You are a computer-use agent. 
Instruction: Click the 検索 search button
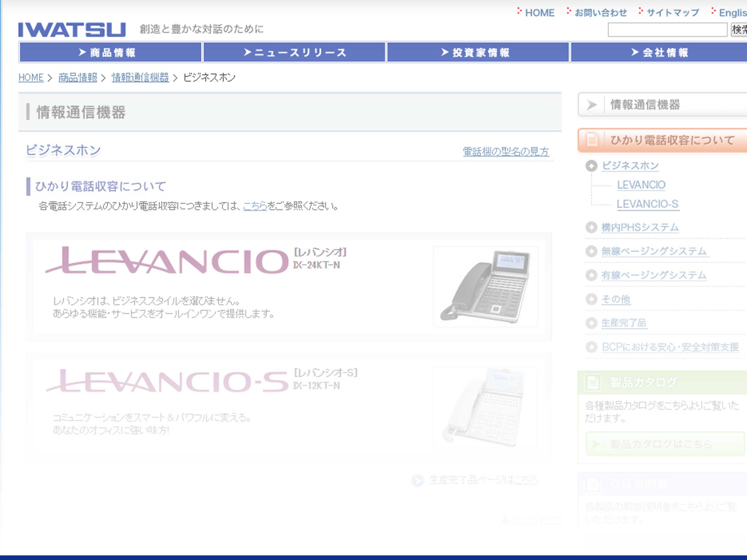tap(739, 30)
